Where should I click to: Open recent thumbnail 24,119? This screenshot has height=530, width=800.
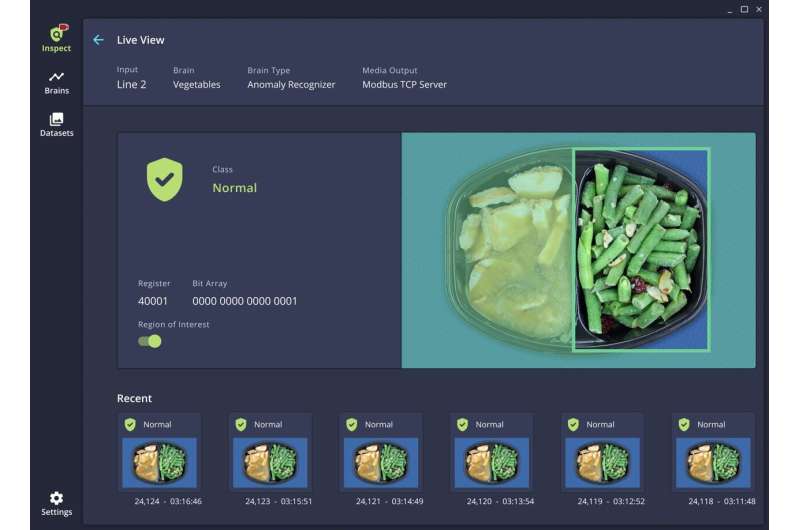(x=603, y=463)
